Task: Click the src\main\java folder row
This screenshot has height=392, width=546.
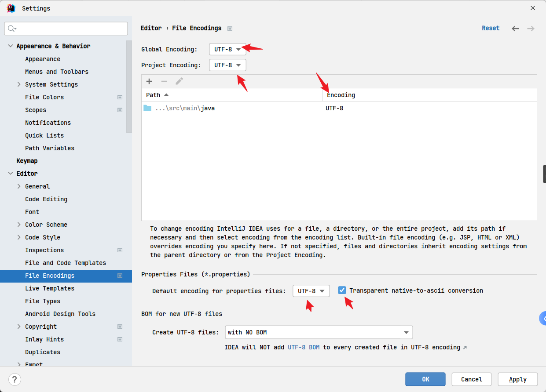Action: 339,108
